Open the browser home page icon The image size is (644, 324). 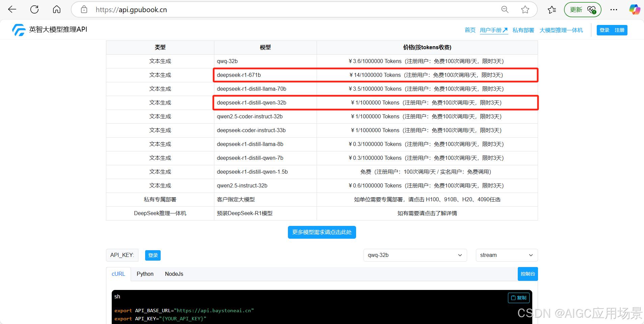pos(57,9)
